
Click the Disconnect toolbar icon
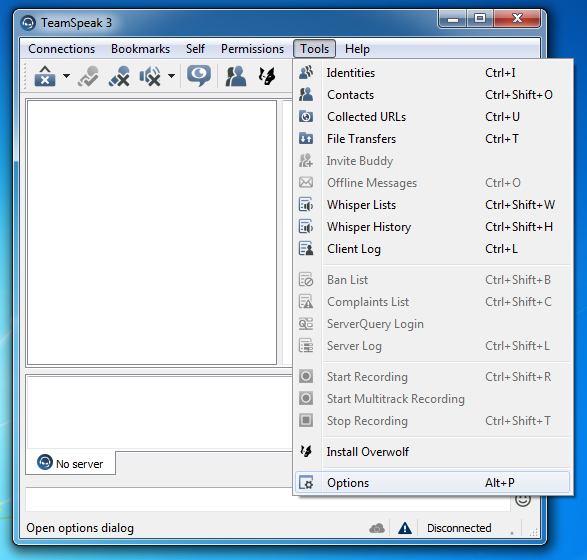click(45, 76)
